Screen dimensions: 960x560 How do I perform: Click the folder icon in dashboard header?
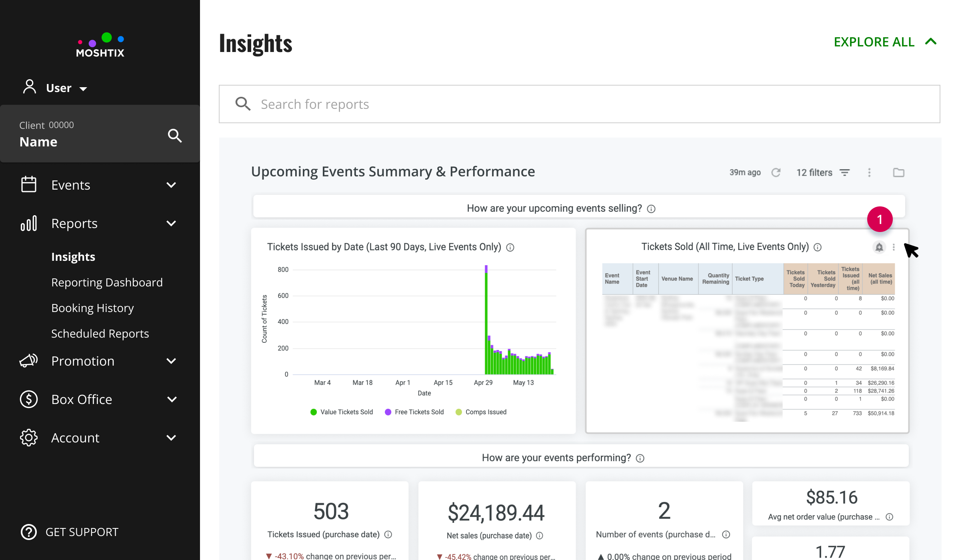pos(899,172)
